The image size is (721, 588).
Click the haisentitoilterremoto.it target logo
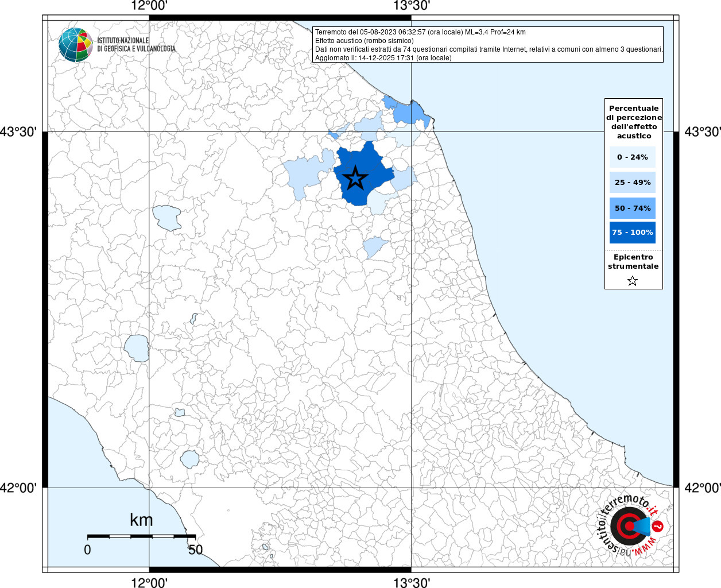click(x=631, y=526)
